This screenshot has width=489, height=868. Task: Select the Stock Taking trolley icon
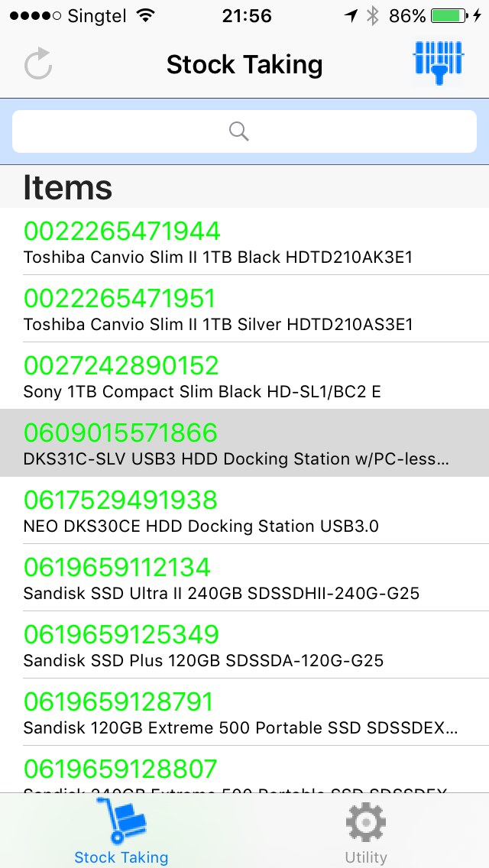click(x=121, y=822)
